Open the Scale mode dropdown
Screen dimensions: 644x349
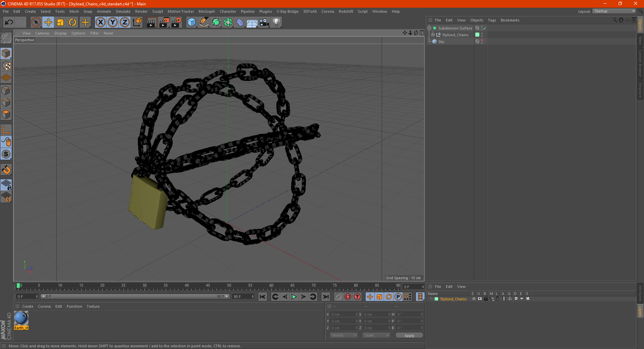(x=376, y=335)
